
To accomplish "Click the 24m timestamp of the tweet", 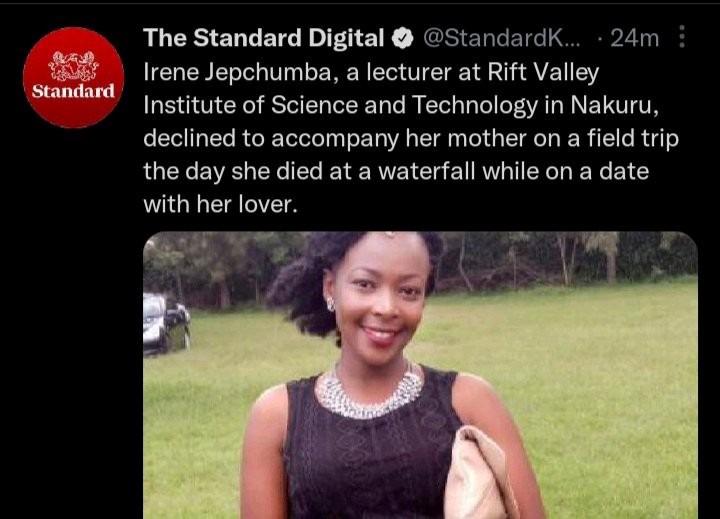I will [x=635, y=38].
